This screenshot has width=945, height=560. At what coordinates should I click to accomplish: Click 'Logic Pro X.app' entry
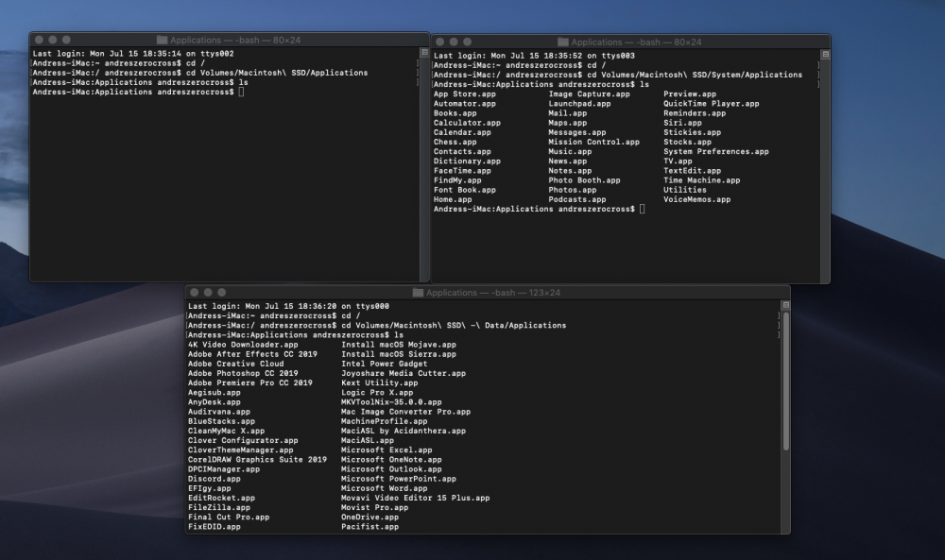pyautogui.click(x=377, y=393)
